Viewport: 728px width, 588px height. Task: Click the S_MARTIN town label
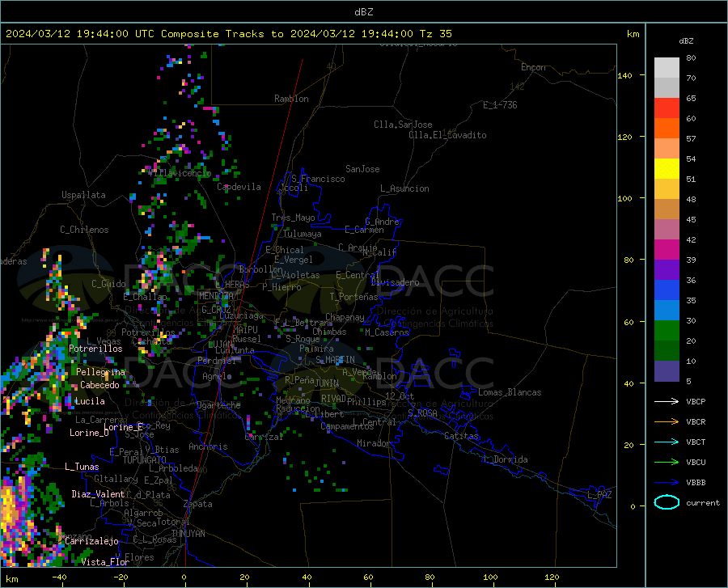click(335, 360)
